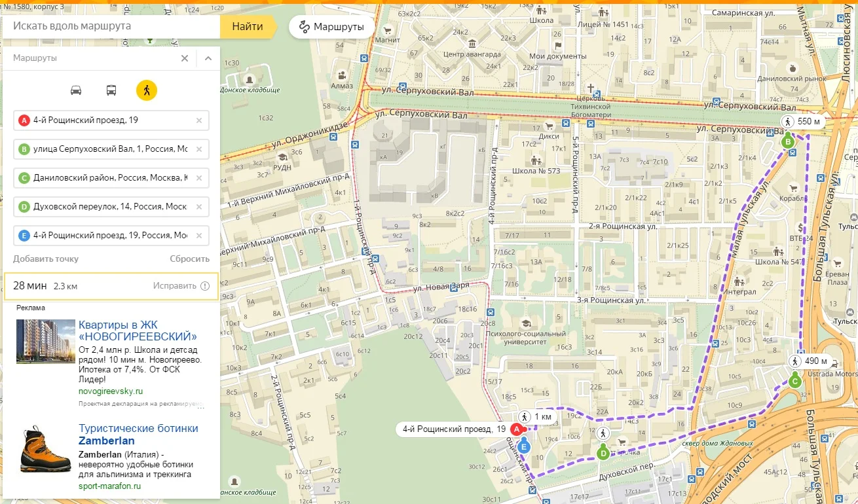The image size is (858, 504).
Task: Click the Реклама ad label
Action: click(x=31, y=308)
